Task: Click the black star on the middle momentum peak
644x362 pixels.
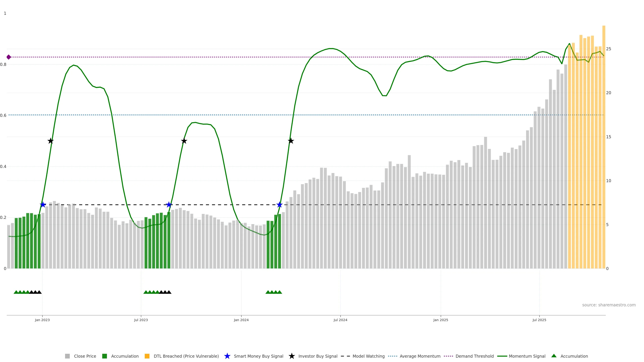Action: click(184, 141)
